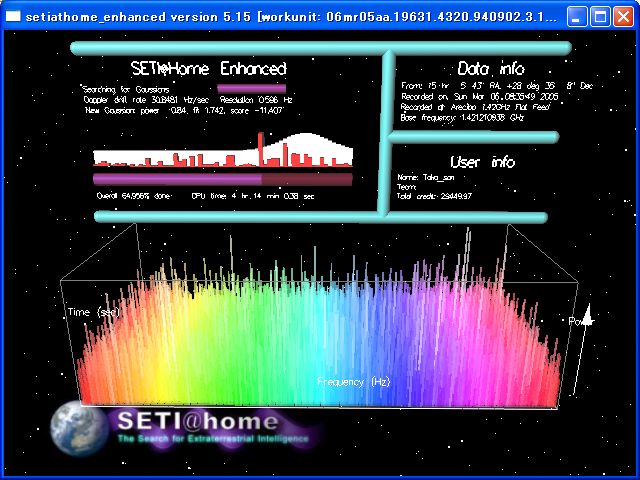Click the SETI@home logo text
The image size is (640, 480).
point(198,420)
